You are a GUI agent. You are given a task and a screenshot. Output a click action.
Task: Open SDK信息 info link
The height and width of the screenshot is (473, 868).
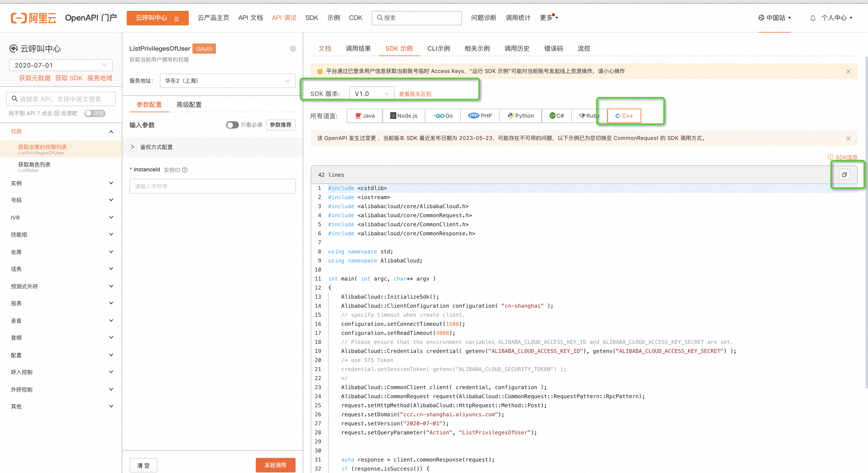tap(842, 157)
